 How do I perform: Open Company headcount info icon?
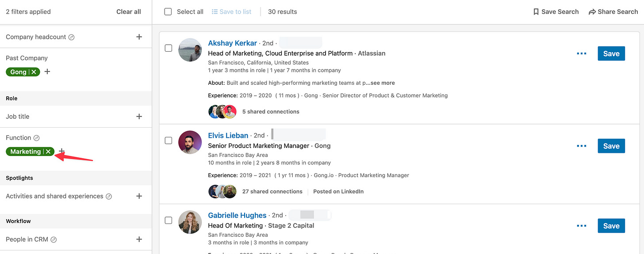(72, 38)
